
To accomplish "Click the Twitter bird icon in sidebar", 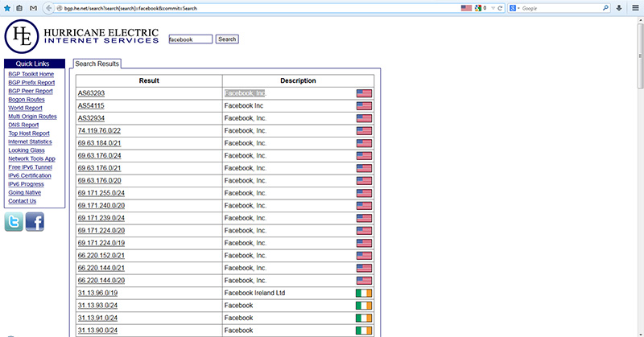I will click(14, 223).
